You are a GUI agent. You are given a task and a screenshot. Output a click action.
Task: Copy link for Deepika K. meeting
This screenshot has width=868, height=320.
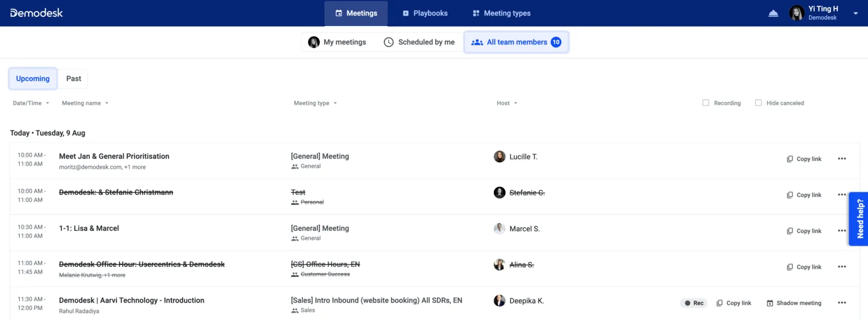[734, 304]
